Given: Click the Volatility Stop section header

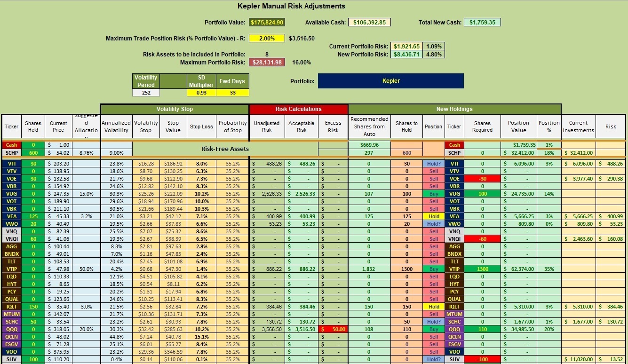Looking at the screenshot, I should (x=175, y=109).
